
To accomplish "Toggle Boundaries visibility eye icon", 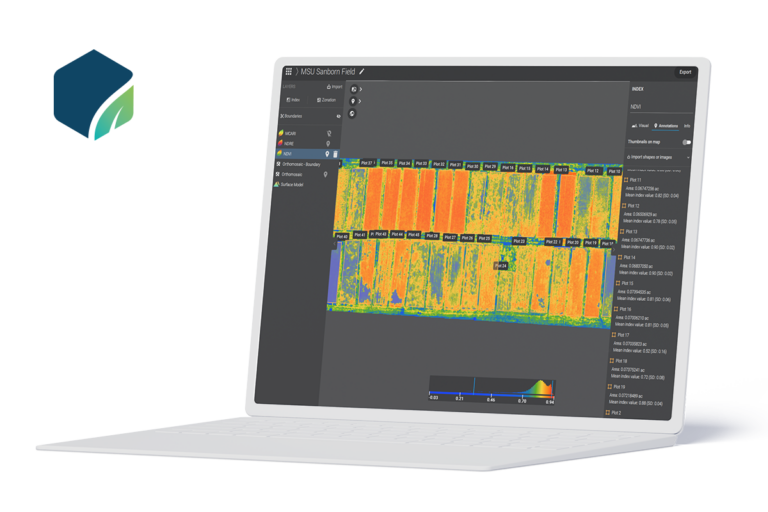I will [338, 116].
